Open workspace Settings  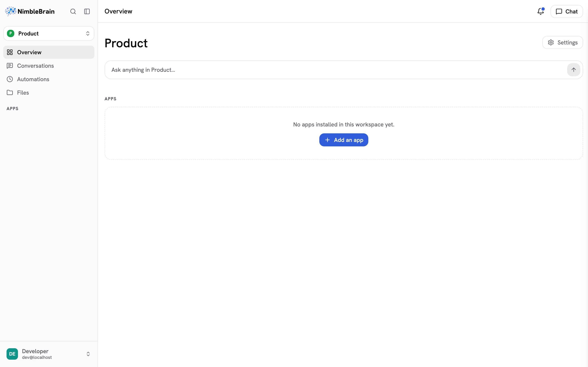tap(562, 42)
